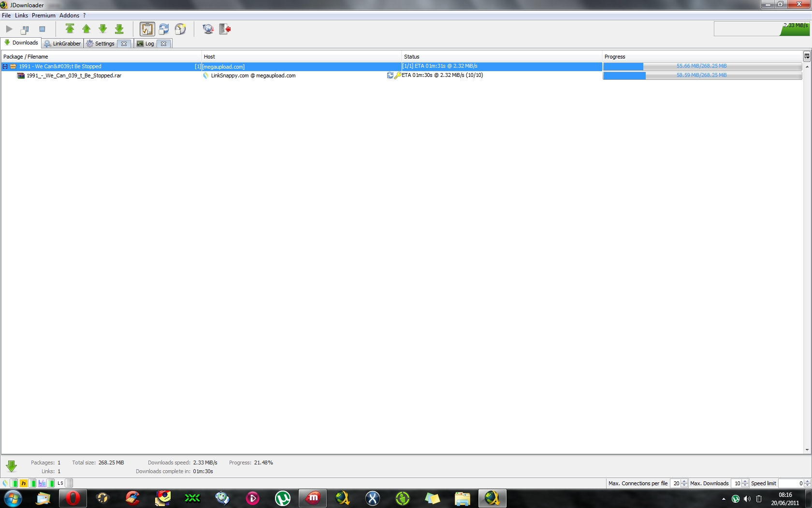This screenshot has width=812, height=508.
Task: Open the Links menu
Action: tap(21, 15)
